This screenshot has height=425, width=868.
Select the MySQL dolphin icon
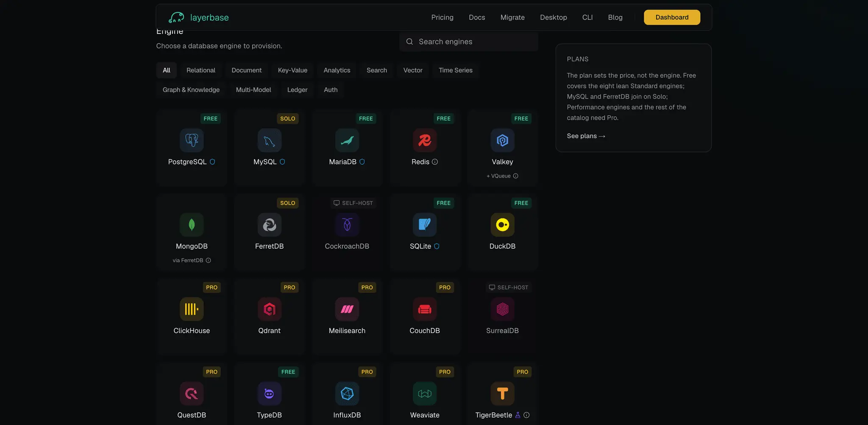[270, 140]
